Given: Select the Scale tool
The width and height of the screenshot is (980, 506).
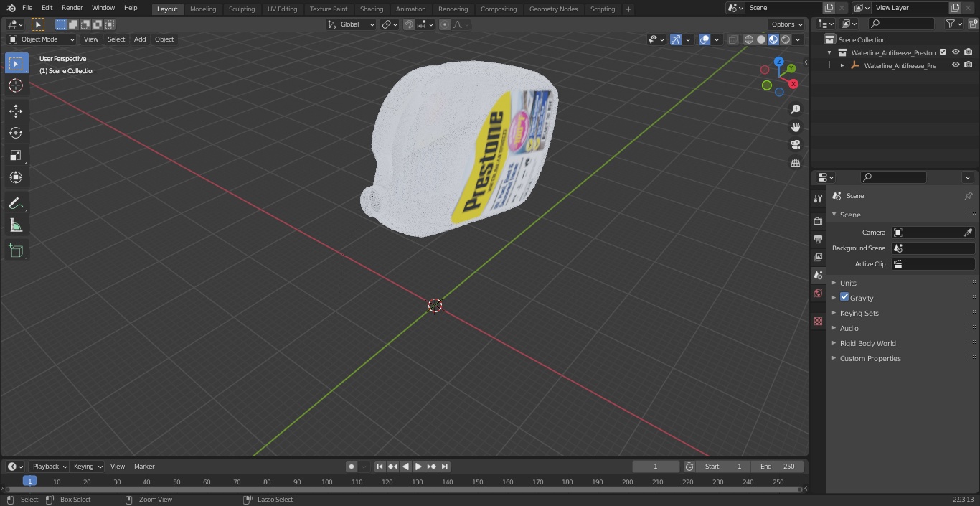Looking at the screenshot, I should coord(16,155).
